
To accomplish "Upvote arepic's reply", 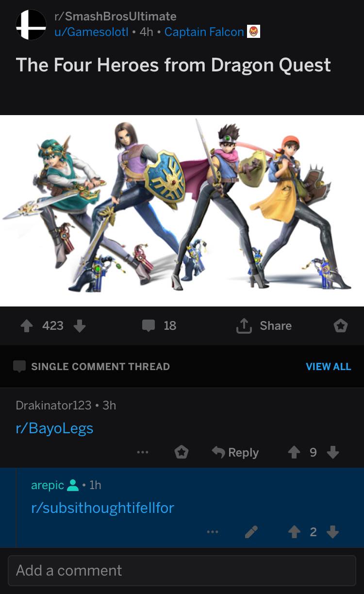I will [294, 532].
